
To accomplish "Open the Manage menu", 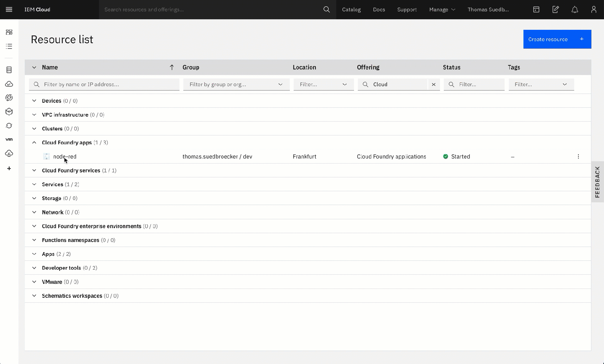I will pos(442,9).
